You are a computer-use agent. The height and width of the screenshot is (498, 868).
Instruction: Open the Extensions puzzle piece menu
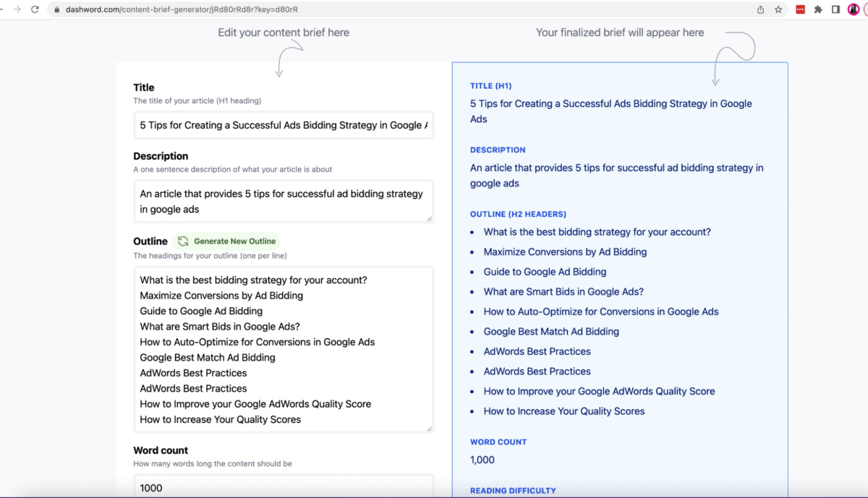pyautogui.click(x=818, y=9)
